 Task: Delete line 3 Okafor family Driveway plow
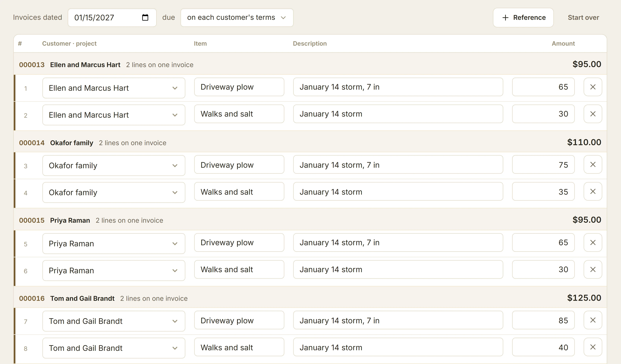pyautogui.click(x=593, y=165)
